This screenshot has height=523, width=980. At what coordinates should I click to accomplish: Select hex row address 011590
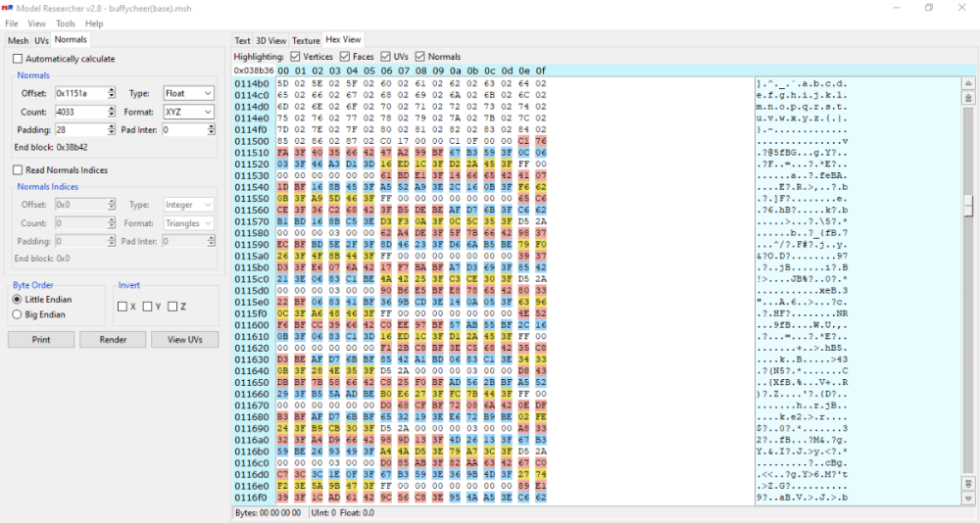(252, 244)
